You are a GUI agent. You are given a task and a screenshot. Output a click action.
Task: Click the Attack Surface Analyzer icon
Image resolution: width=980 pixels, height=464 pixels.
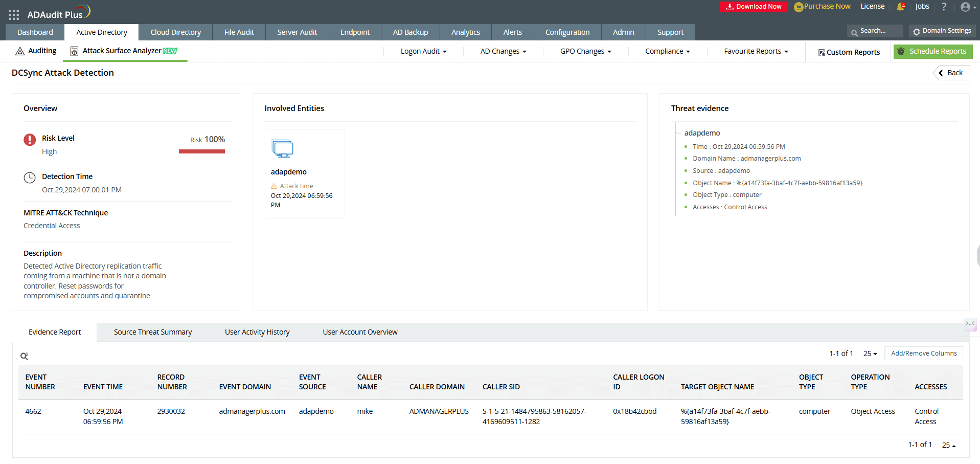(75, 51)
